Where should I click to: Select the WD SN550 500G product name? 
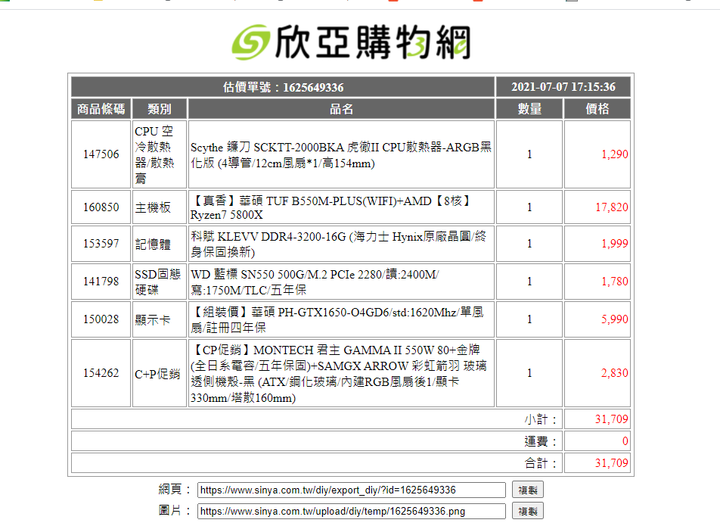click(x=315, y=282)
